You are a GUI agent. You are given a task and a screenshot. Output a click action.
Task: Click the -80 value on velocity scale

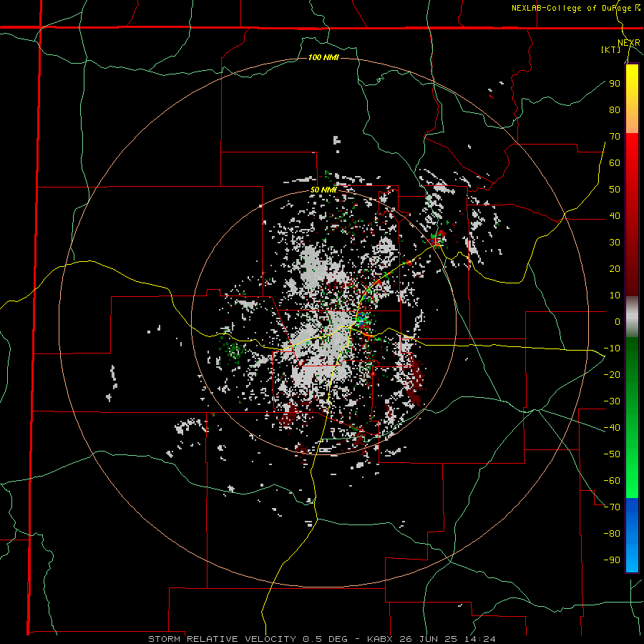coord(612,534)
